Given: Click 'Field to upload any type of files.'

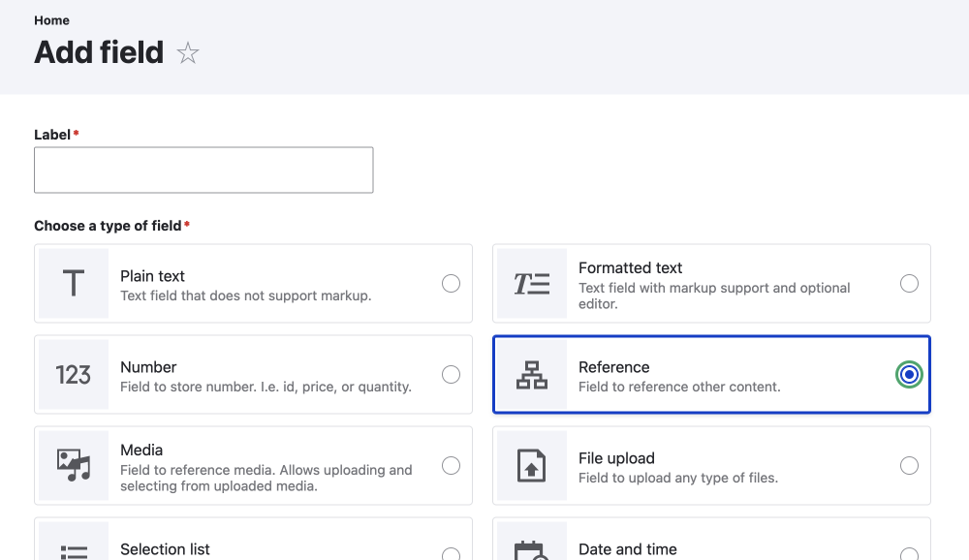Looking at the screenshot, I should pyautogui.click(x=678, y=478).
